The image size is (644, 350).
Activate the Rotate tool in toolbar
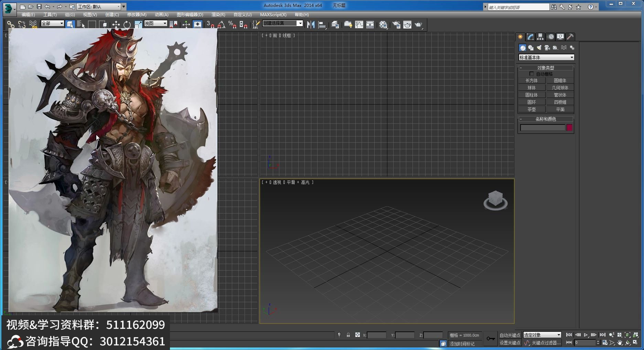click(x=127, y=24)
